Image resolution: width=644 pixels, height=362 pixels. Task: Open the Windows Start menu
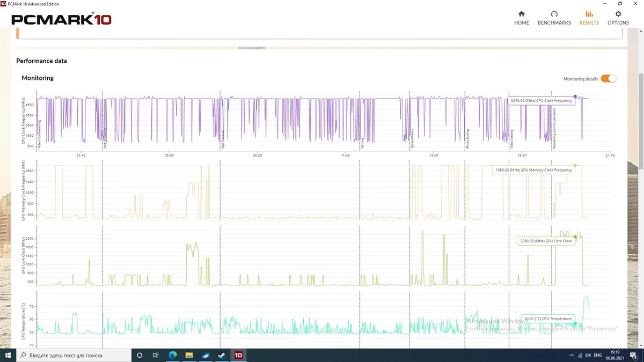pos(8,355)
